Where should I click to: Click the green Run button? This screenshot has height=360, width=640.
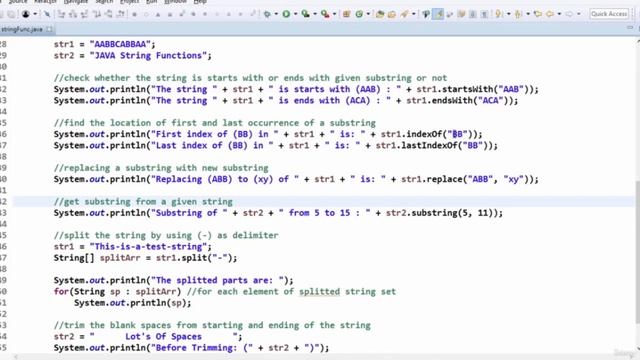point(286,14)
